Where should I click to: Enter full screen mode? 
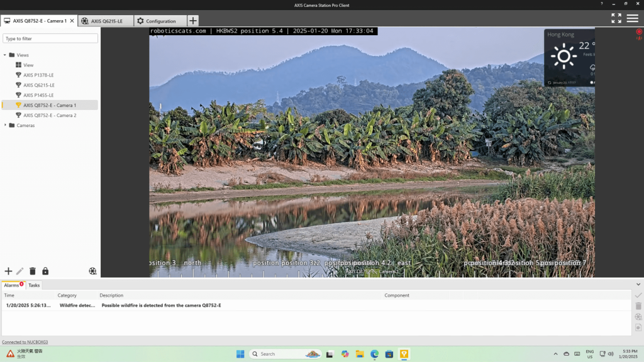[x=616, y=18]
